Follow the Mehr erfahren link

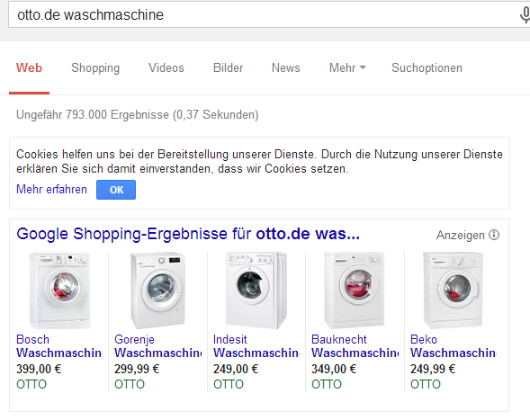tap(51, 189)
